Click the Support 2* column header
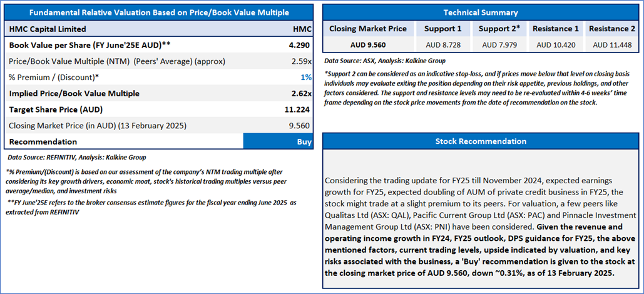The width and height of the screenshot is (644, 294). 499,29
